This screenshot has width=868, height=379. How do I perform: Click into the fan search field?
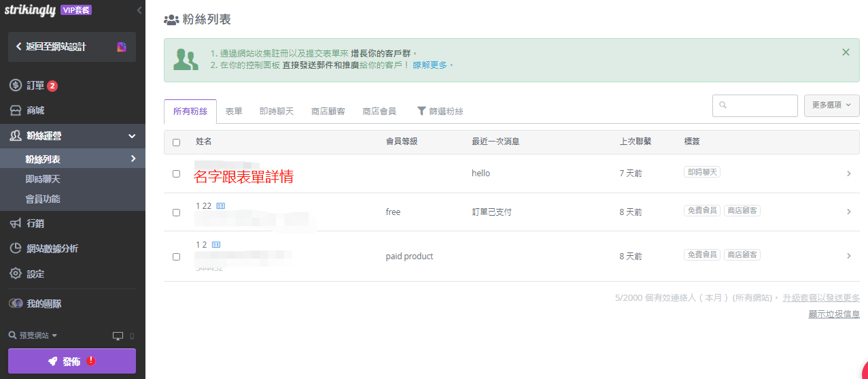click(755, 105)
